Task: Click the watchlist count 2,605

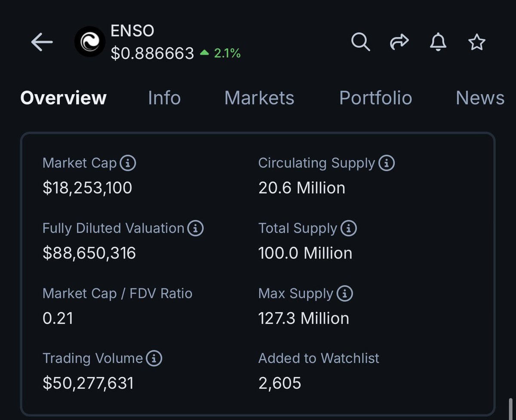Action: coord(279,383)
